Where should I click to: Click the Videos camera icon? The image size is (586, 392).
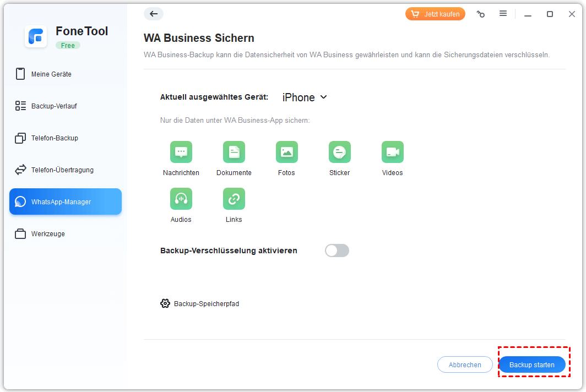click(392, 152)
